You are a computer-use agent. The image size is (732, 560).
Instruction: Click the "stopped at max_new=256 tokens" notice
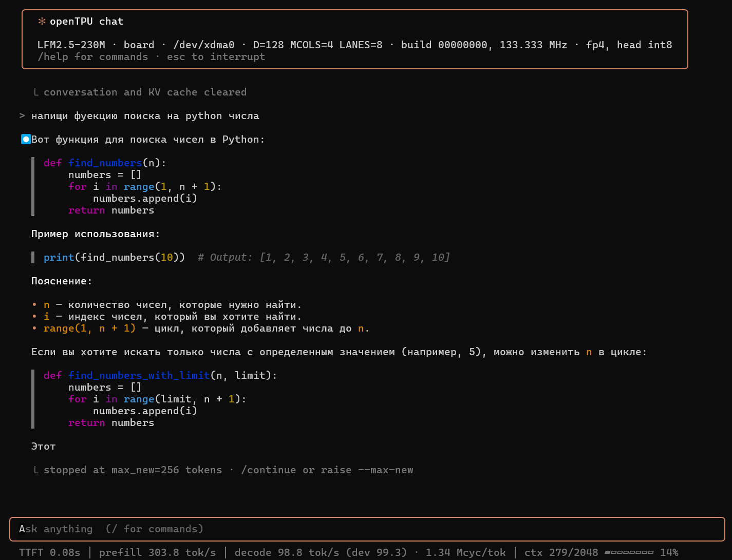click(133, 470)
